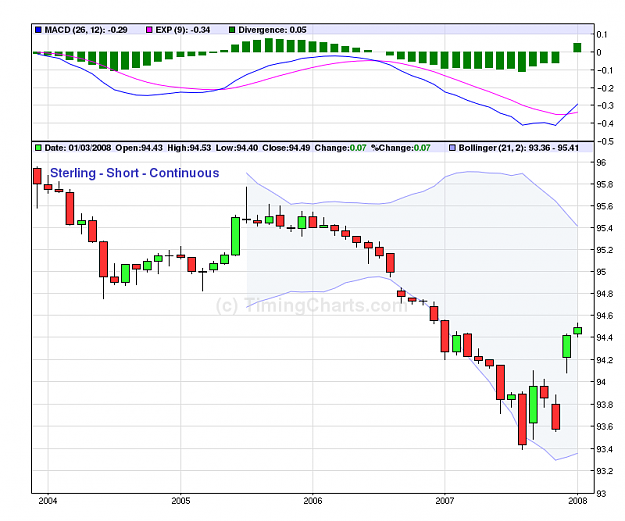This screenshot has height=521, width=625.
Task: Select the EXP (9): -0.34 label
Action: pyautogui.click(x=183, y=30)
